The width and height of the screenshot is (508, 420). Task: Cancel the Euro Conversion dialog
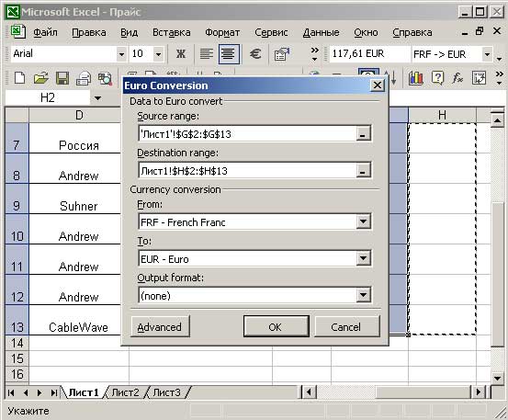tap(346, 326)
